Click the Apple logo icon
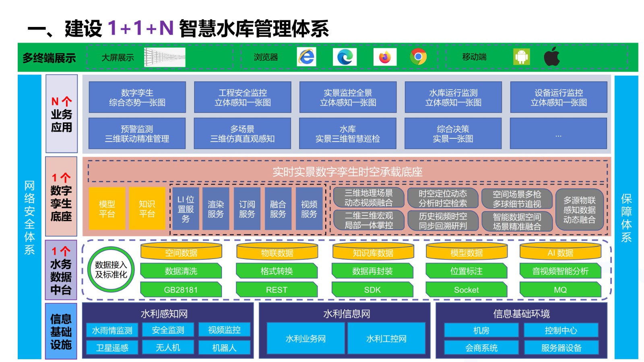The width and height of the screenshot is (644, 362). [552, 56]
